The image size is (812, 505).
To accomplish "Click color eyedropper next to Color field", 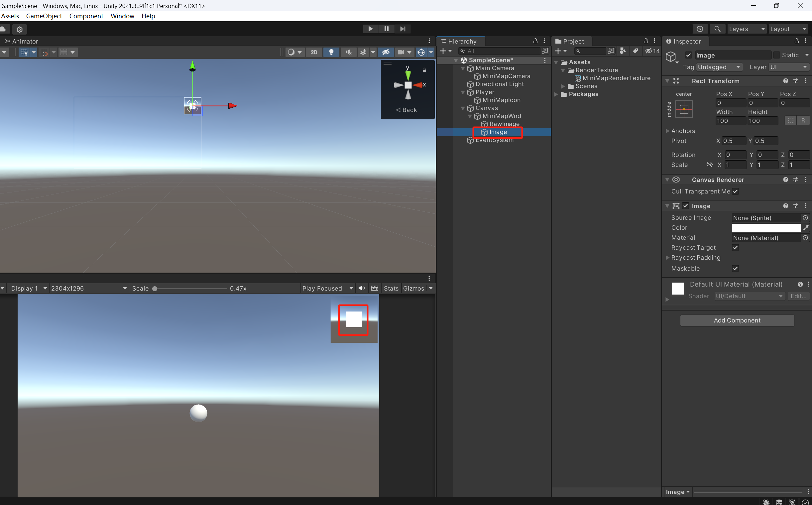I will 806,227.
